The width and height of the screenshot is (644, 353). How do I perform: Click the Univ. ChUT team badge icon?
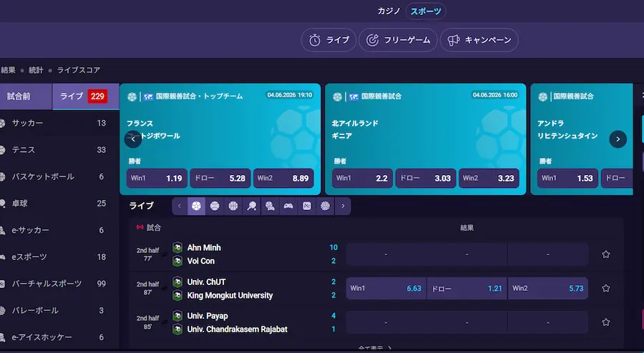[177, 282]
